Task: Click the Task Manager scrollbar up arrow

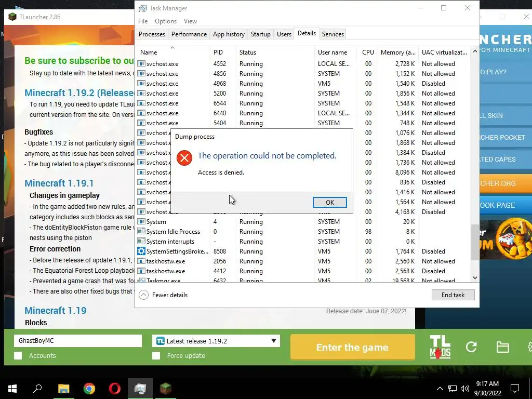Action: (x=475, y=51)
